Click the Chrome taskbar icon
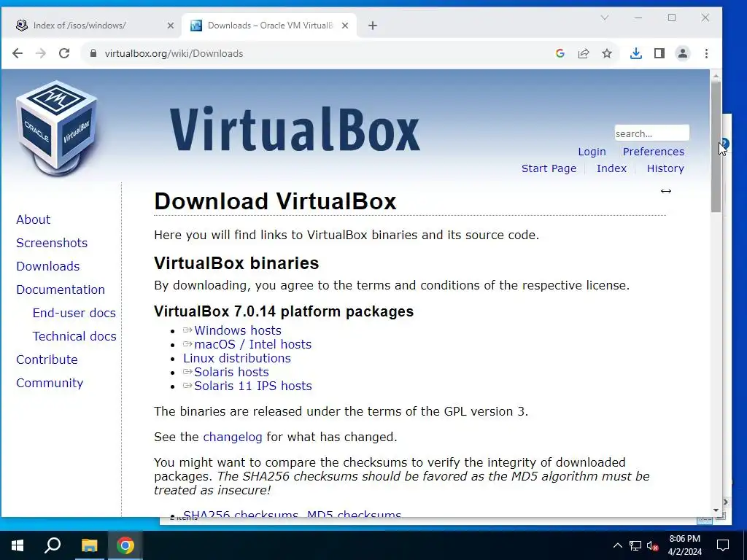The image size is (747, 560). click(x=125, y=545)
